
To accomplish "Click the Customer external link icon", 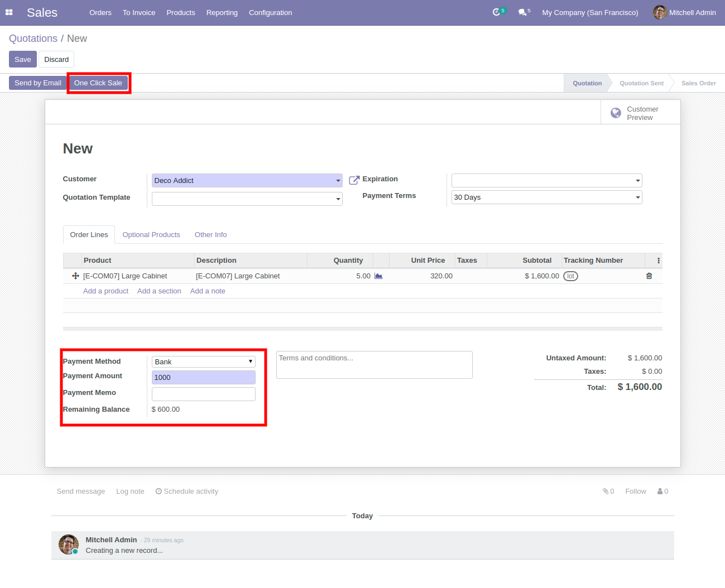I will (x=354, y=180).
